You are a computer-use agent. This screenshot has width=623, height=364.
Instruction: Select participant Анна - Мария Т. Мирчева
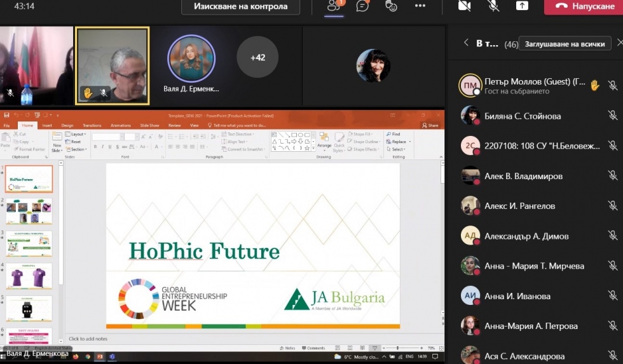point(535,266)
